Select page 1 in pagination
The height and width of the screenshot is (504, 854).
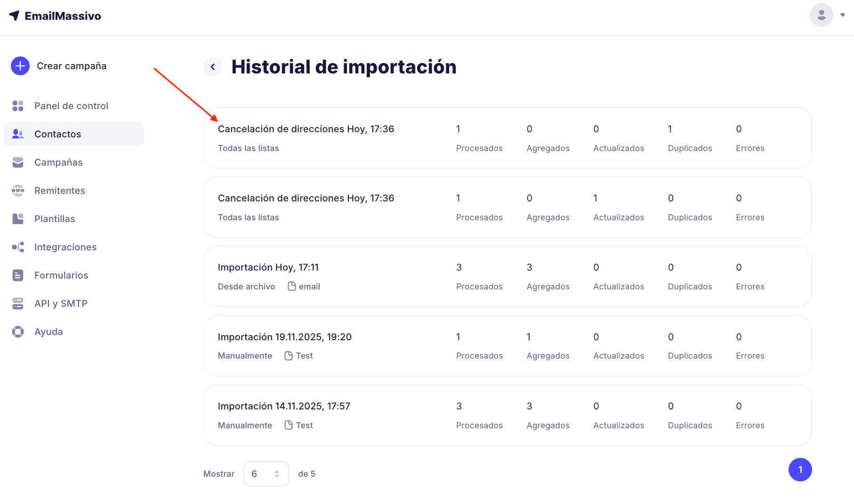click(800, 470)
